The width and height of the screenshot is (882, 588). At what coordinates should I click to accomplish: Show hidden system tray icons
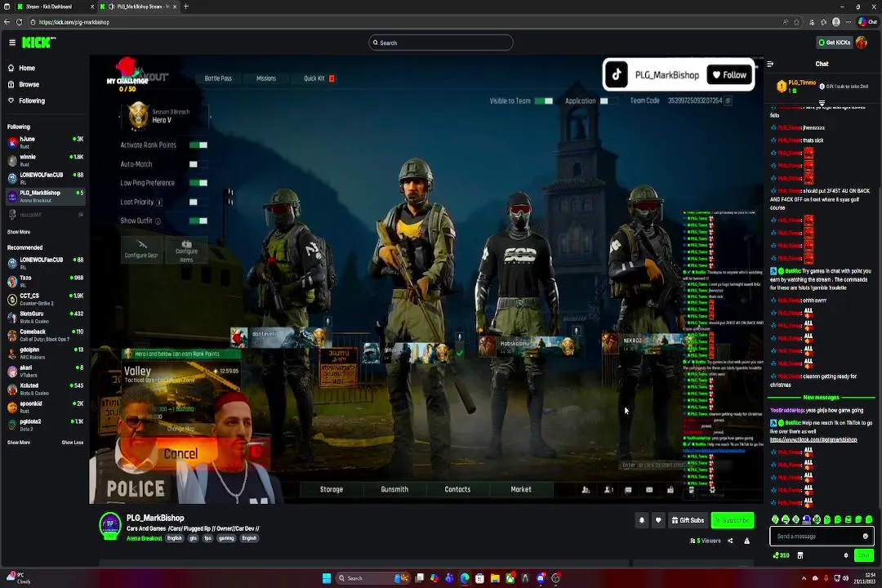pyautogui.click(x=804, y=578)
